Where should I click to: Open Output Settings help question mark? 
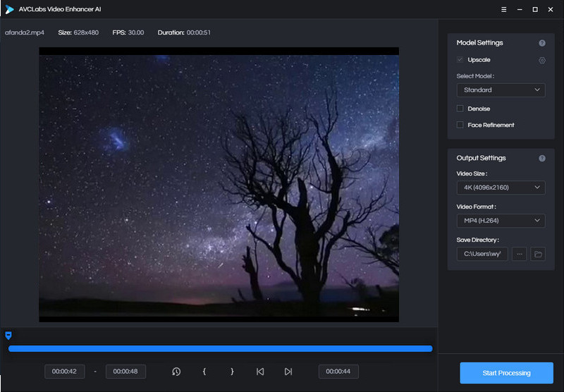542,159
